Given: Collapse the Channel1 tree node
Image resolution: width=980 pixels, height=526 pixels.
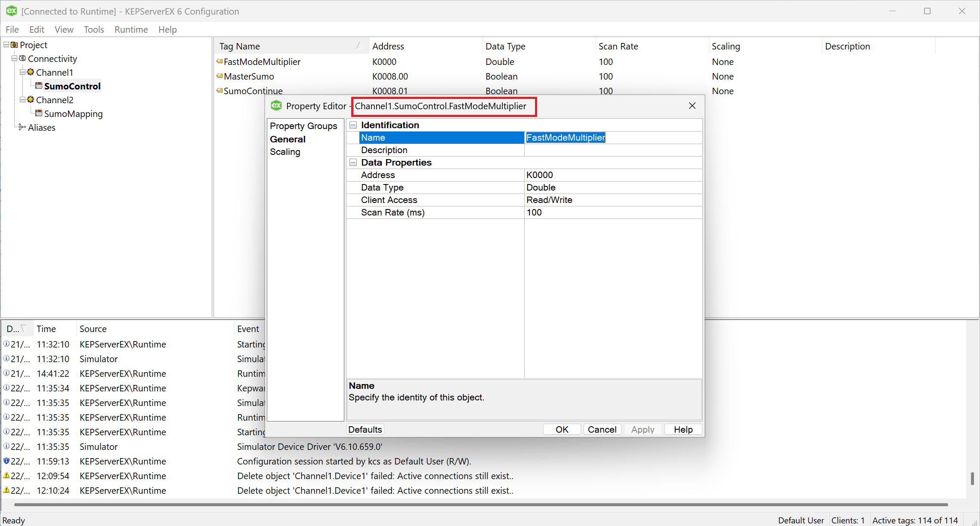Looking at the screenshot, I should tap(22, 72).
